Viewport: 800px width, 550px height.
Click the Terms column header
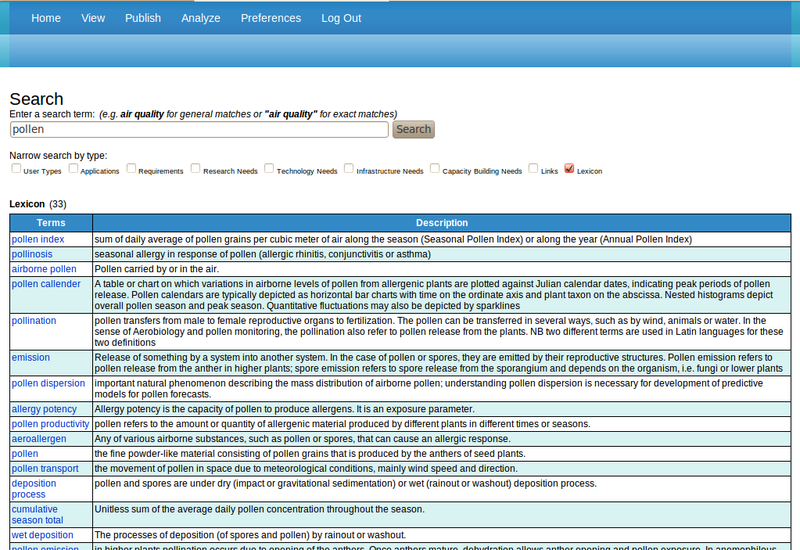[x=51, y=223]
